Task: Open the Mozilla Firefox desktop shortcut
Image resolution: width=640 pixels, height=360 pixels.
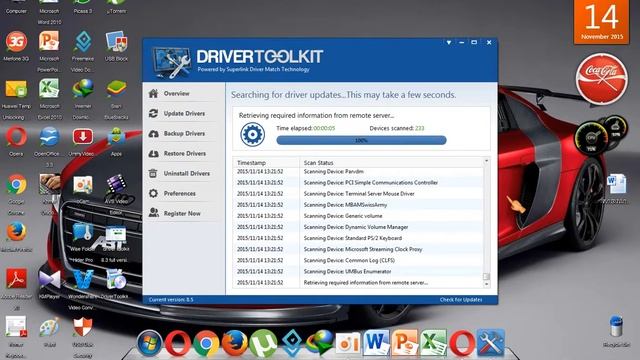Action: pos(16,237)
